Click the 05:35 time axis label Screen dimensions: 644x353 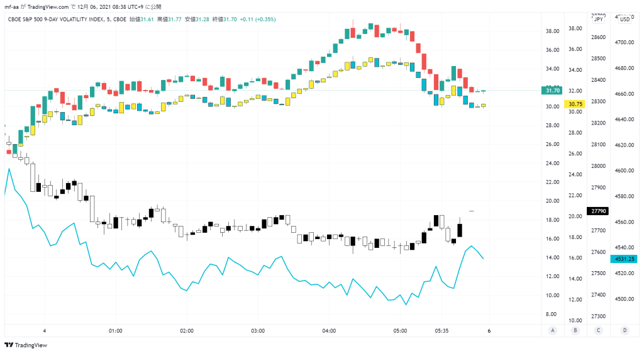(x=441, y=331)
